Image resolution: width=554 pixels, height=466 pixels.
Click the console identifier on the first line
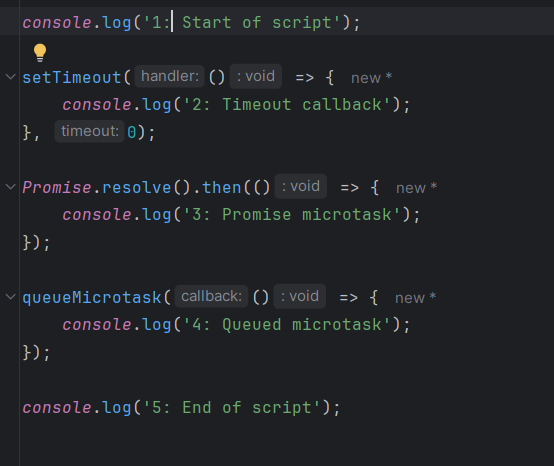click(x=57, y=23)
